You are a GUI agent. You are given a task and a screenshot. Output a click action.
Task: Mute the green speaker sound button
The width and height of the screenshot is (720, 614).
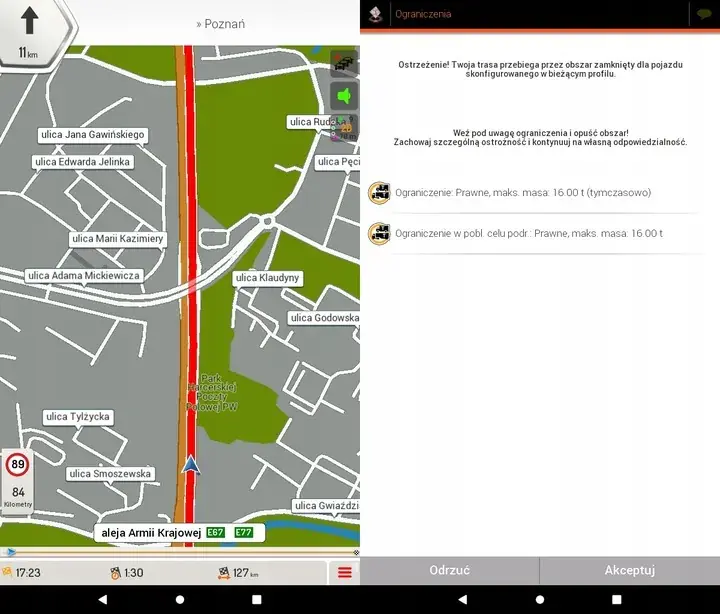[344, 97]
